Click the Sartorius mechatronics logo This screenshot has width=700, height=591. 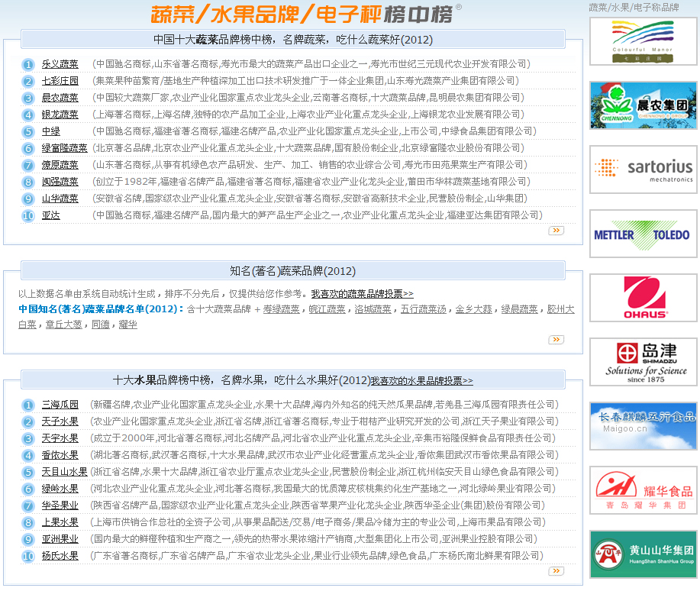[x=643, y=170]
